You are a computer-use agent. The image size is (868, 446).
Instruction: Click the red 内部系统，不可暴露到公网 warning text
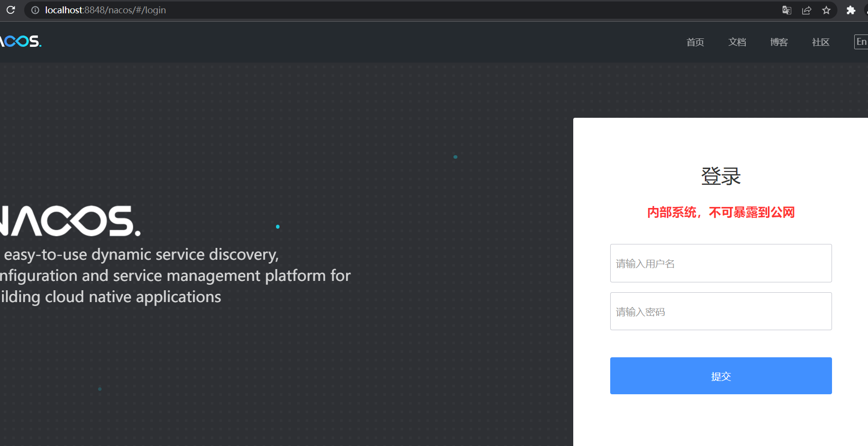coord(721,212)
